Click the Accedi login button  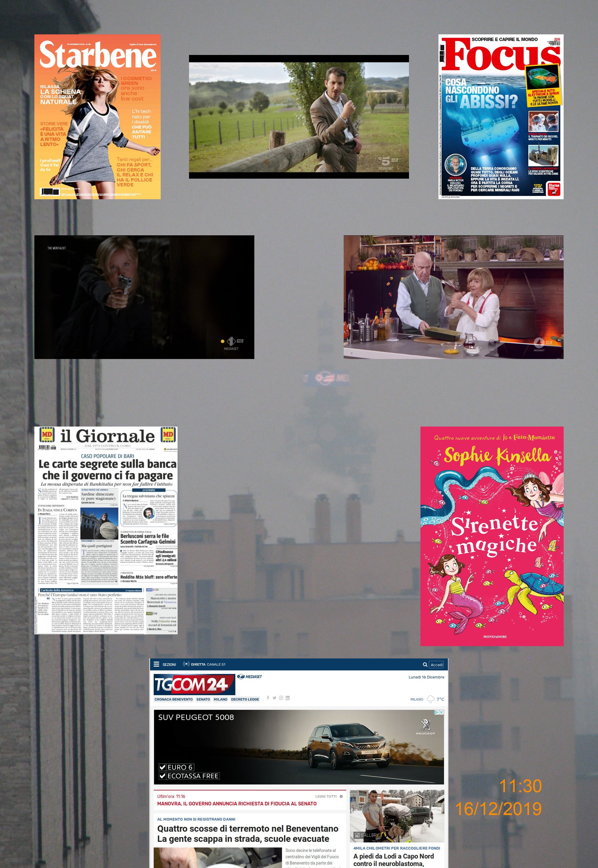point(436,664)
